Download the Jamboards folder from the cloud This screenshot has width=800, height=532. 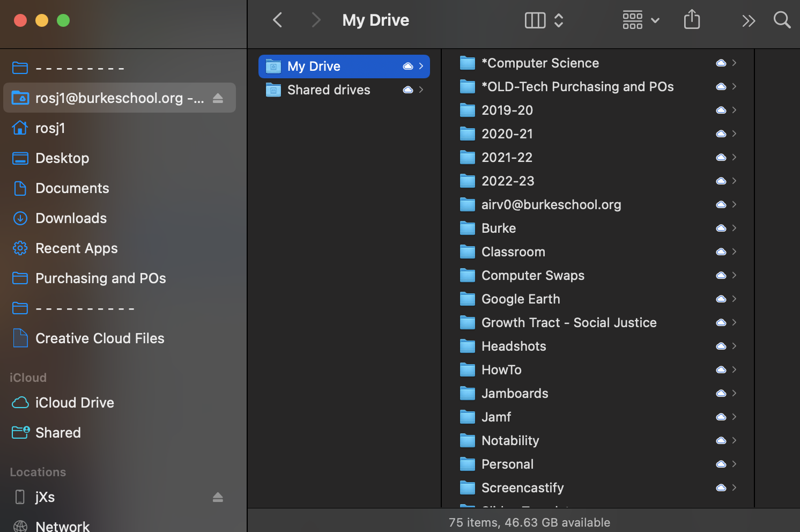721,393
